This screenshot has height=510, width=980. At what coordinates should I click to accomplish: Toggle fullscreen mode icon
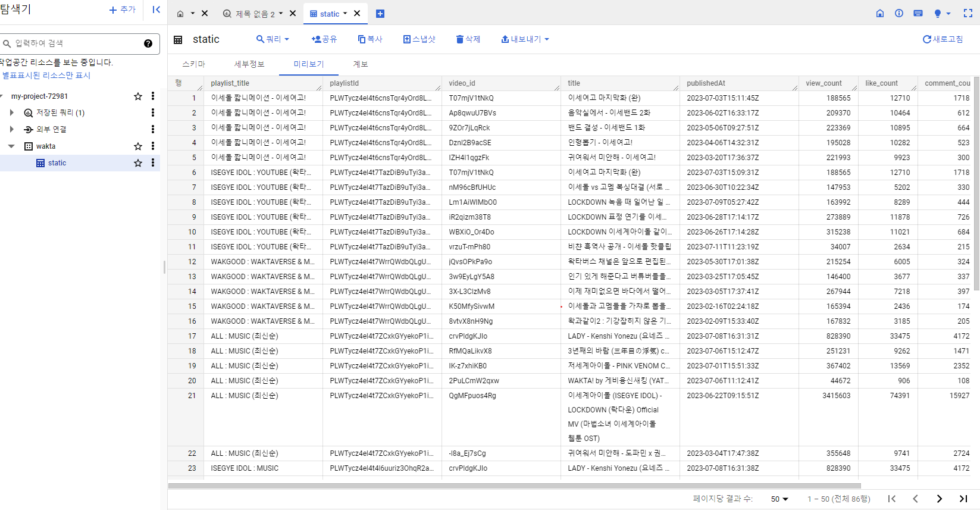[968, 13]
